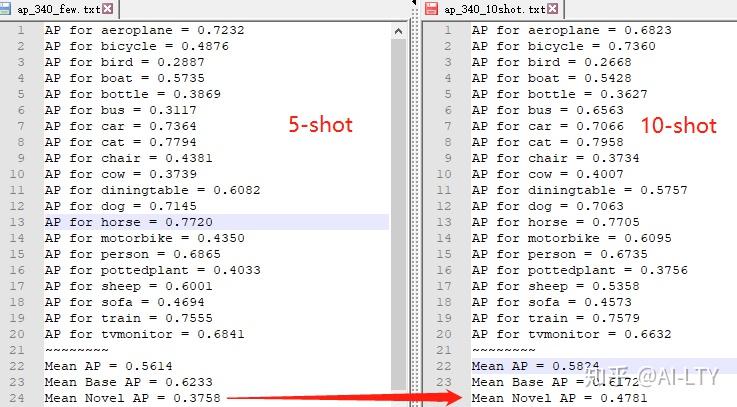This screenshot has width=737, height=407.
Task: Click line 'AP for person = 0.6735'
Action: click(560, 254)
